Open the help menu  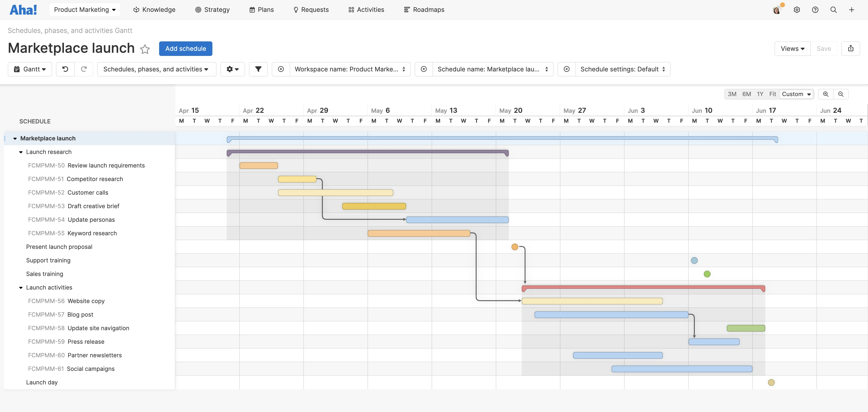pos(815,9)
